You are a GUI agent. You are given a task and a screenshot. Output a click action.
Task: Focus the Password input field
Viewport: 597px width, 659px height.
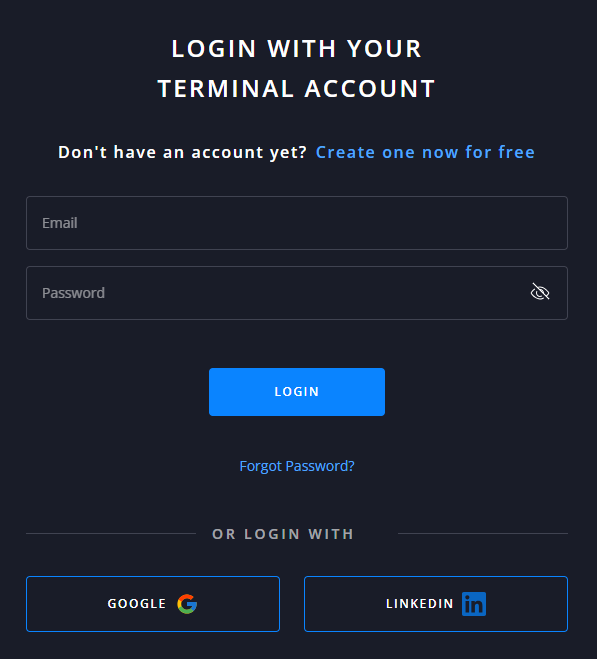[x=297, y=293]
